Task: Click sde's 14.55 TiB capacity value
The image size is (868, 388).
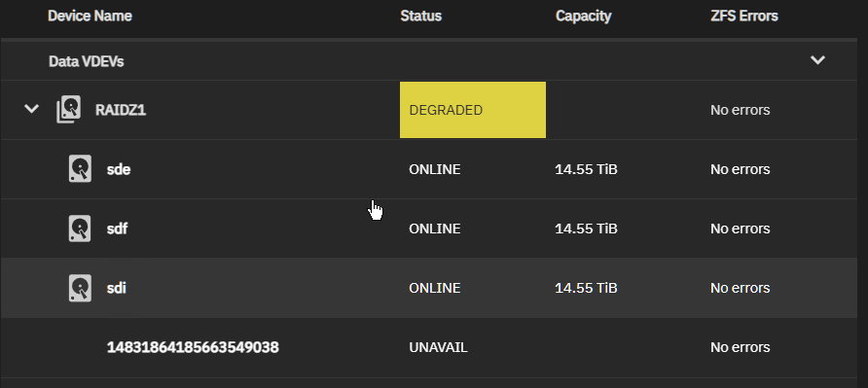Action: click(586, 169)
